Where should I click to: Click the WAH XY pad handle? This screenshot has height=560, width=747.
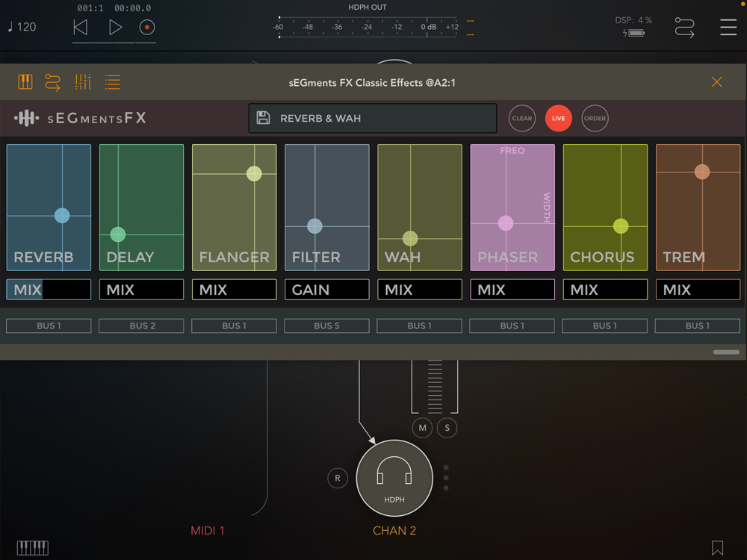[x=410, y=238]
